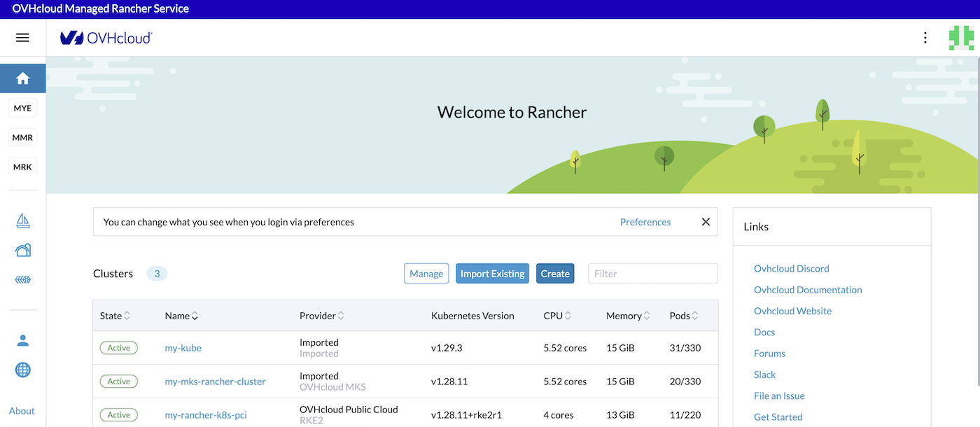
Task: Select the MYE cluster in the sidebar
Action: (x=23, y=108)
